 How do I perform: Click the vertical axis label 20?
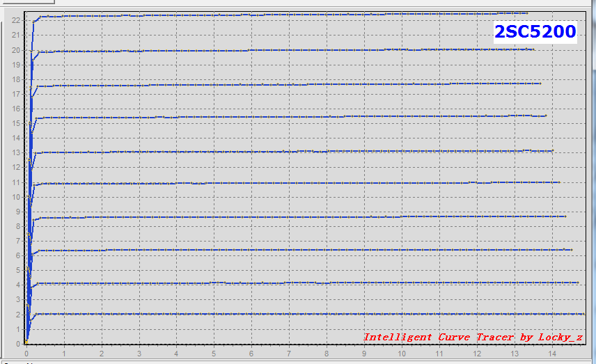[15, 51]
